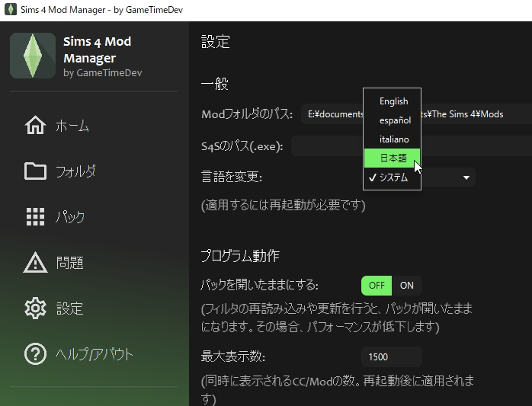Select español in the language list
Viewport: 532px width, 406px height.
click(392, 120)
